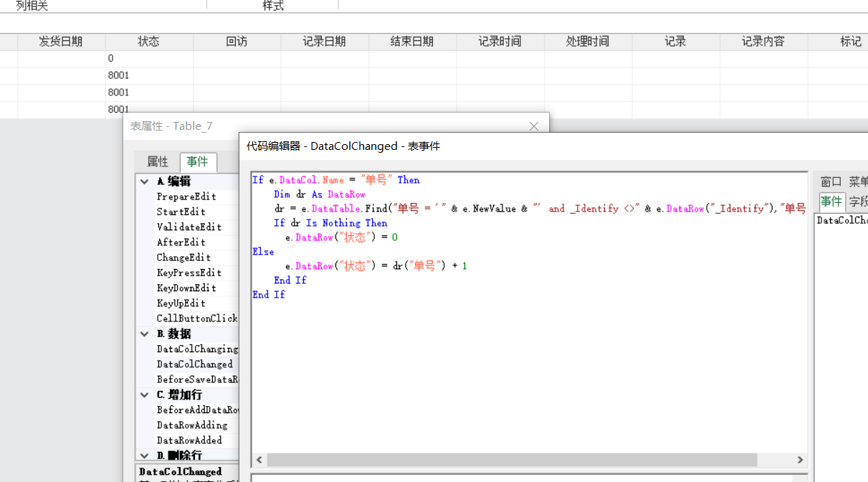
Task: Select the PrepareEdit event
Action: [x=186, y=197]
